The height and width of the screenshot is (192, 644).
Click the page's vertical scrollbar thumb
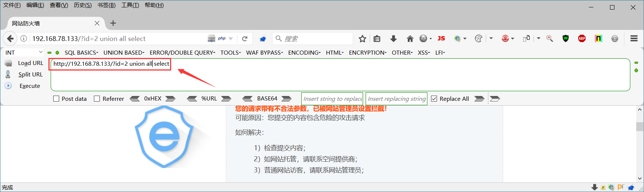tap(640, 126)
